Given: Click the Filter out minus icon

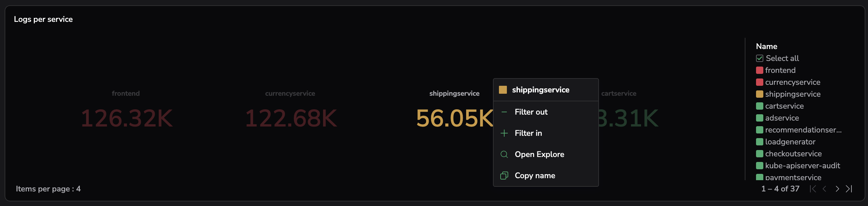Looking at the screenshot, I should click(x=504, y=112).
